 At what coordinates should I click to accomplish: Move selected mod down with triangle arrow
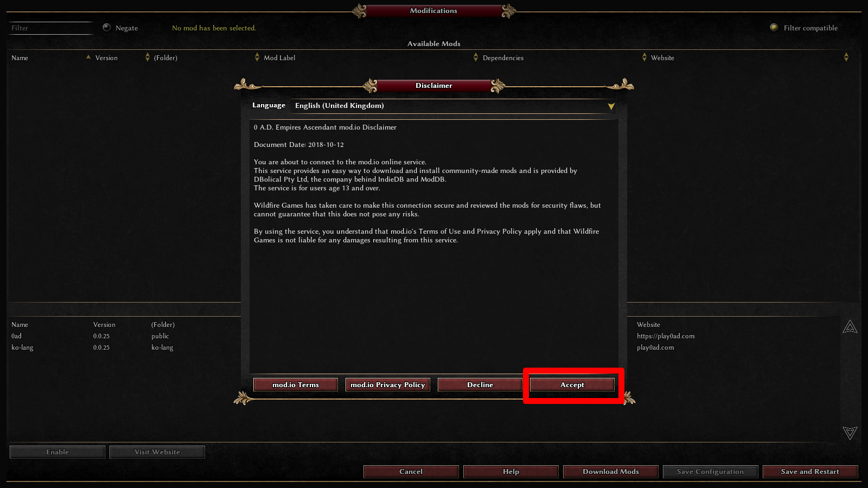850,432
